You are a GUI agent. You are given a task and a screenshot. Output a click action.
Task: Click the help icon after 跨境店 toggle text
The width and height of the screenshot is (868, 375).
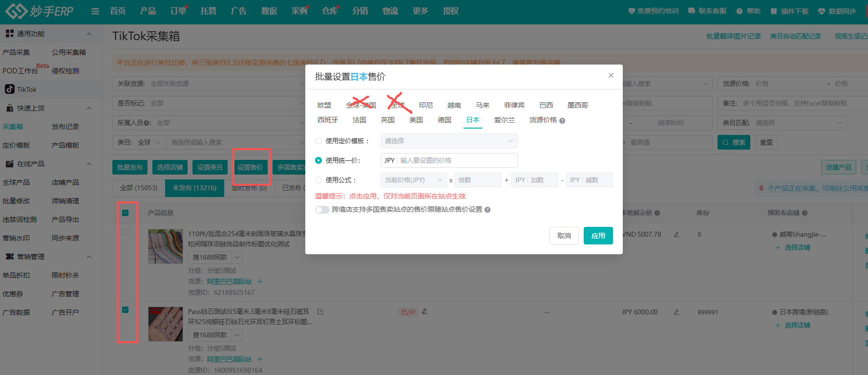pyautogui.click(x=487, y=210)
